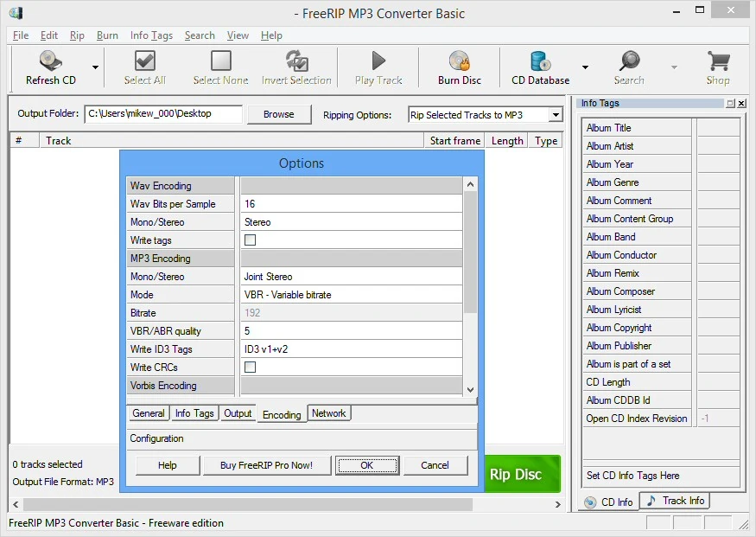The height and width of the screenshot is (537, 756).
Task: Open the Rip menu
Action: (77, 35)
